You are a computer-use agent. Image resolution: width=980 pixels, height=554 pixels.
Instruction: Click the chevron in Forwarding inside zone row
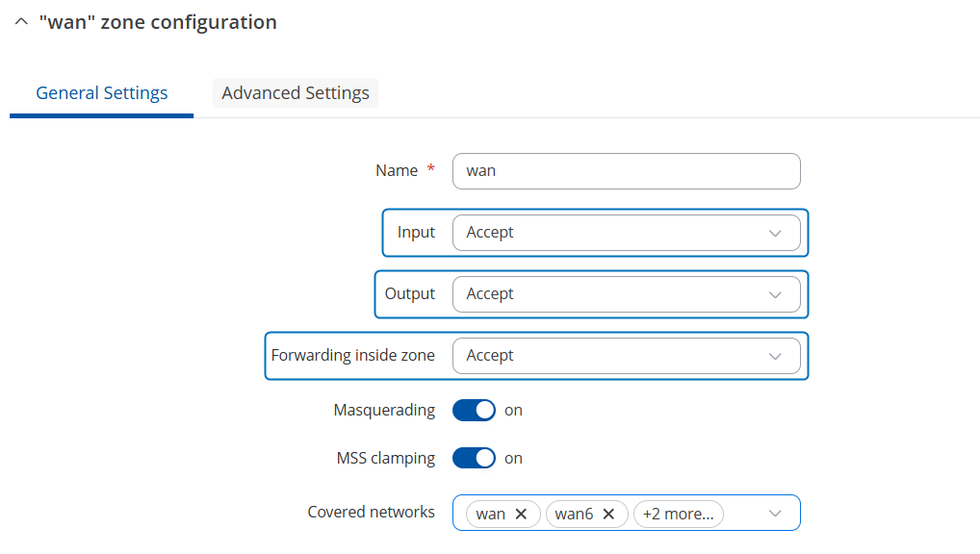(776, 356)
